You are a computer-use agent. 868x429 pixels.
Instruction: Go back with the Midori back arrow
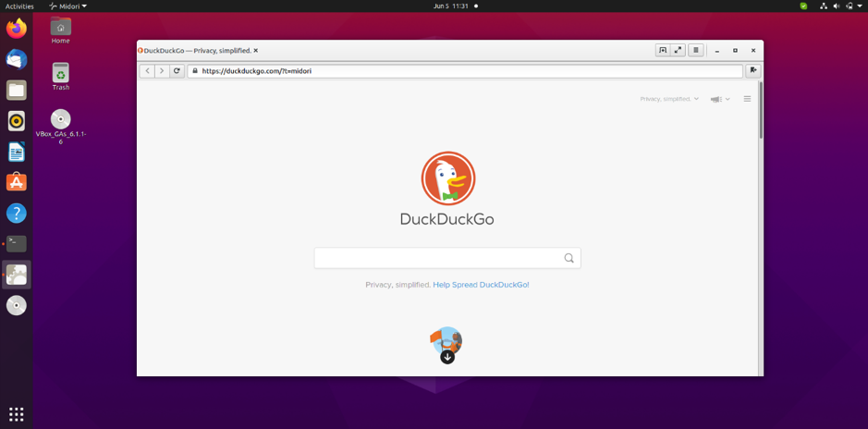147,71
